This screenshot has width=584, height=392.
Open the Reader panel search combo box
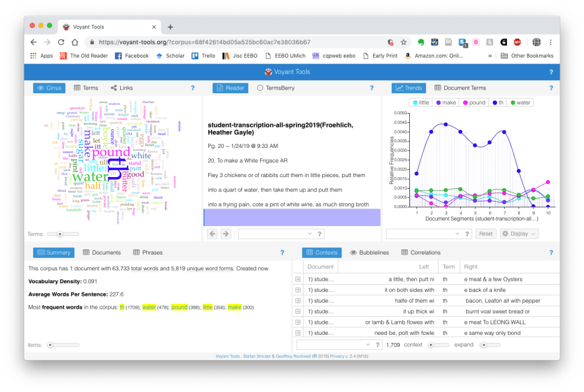pyautogui.click(x=276, y=234)
